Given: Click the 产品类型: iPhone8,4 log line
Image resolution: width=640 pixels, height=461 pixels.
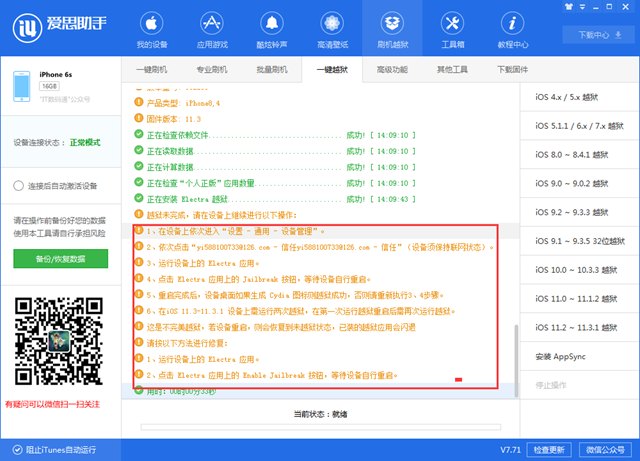Looking at the screenshot, I should [177, 103].
